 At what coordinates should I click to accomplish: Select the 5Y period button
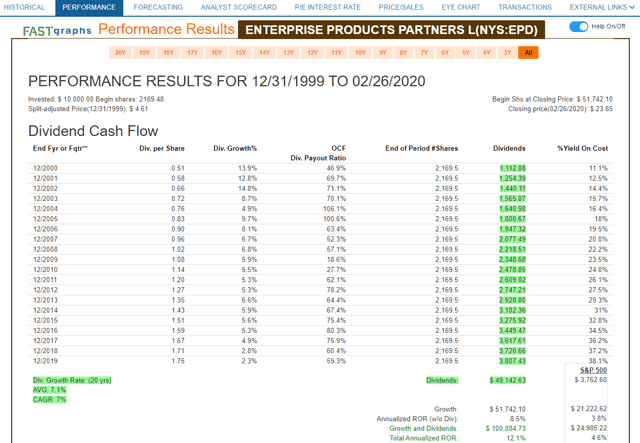pyautogui.click(x=466, y=53)
